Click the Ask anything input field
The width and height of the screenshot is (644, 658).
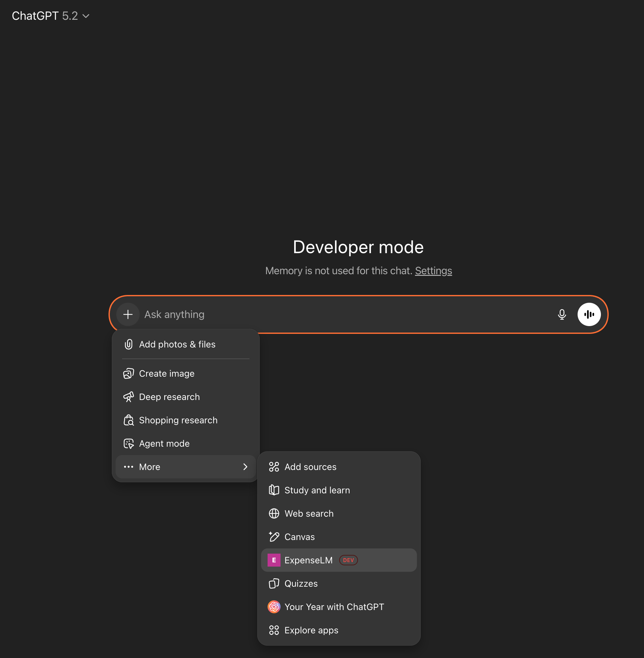tap(237, 314)
